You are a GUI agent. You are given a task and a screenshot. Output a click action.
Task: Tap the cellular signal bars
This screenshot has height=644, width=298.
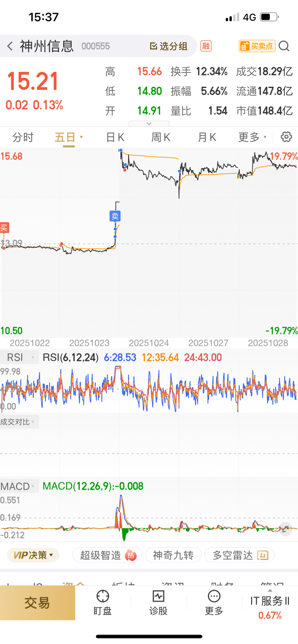click(232, 17)
